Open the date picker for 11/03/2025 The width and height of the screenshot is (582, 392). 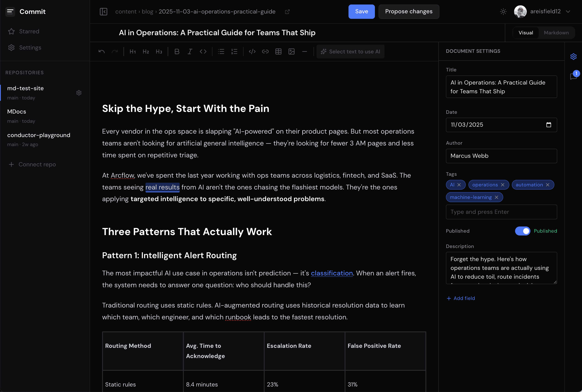point(549,125)
